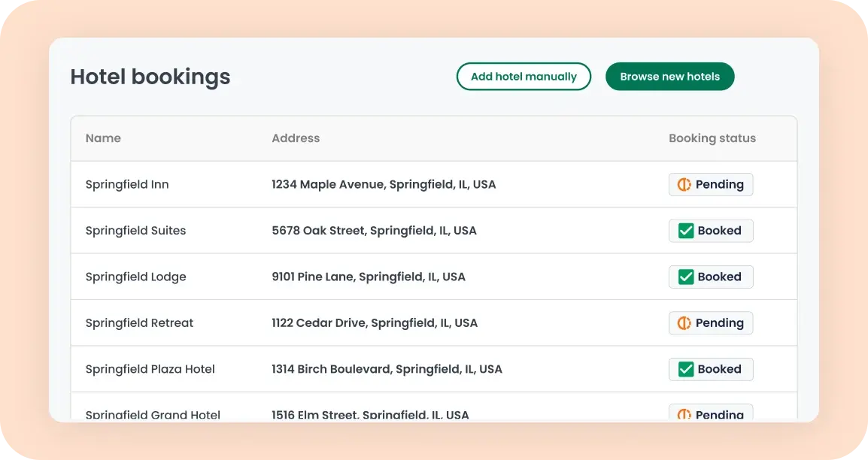
Task: Toggle Springfield Inn's booking status badge
Action: coord(711,184)
